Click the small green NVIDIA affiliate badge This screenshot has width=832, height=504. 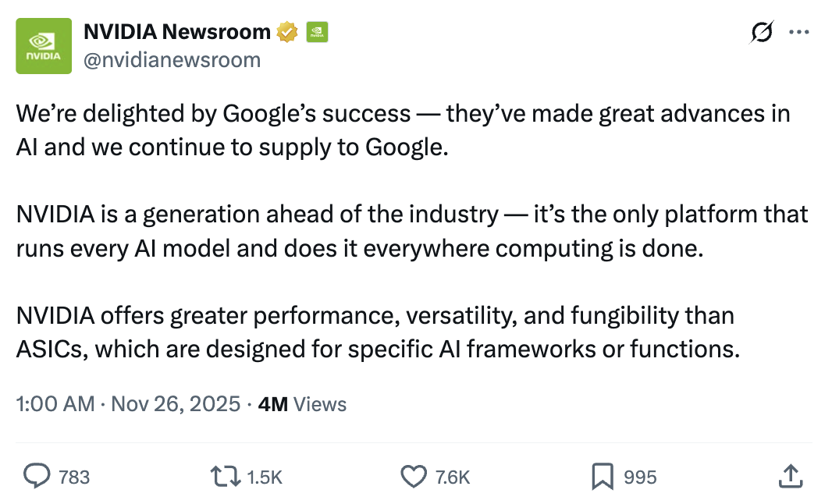(x=317, y=32)
